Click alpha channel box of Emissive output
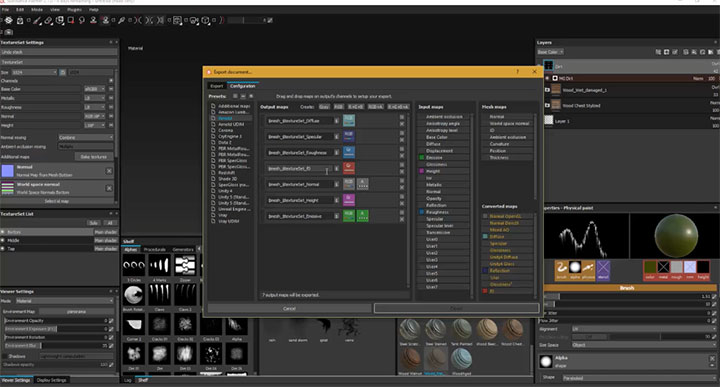The width and height of the screenshot is (720, 387). 363,216
